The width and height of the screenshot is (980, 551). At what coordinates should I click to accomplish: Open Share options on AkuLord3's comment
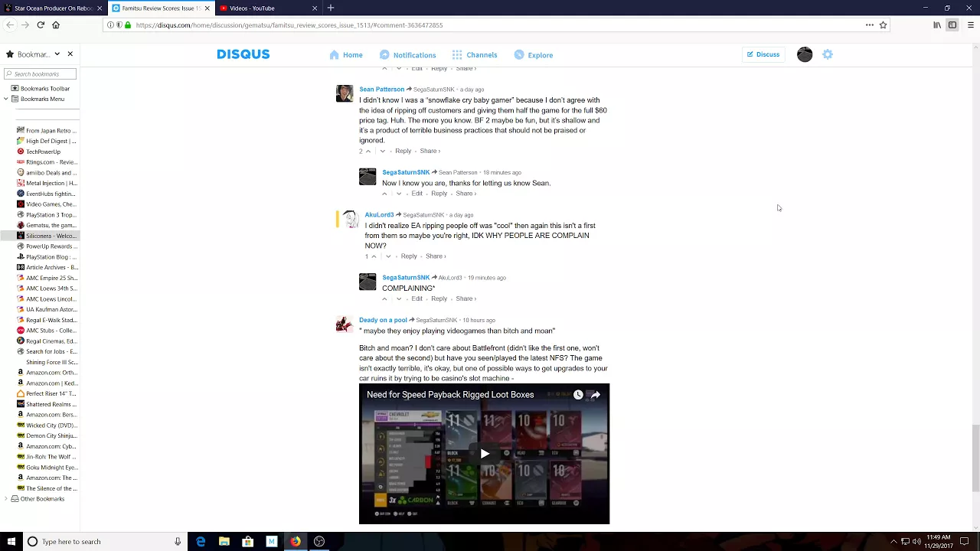click(435, 256)
